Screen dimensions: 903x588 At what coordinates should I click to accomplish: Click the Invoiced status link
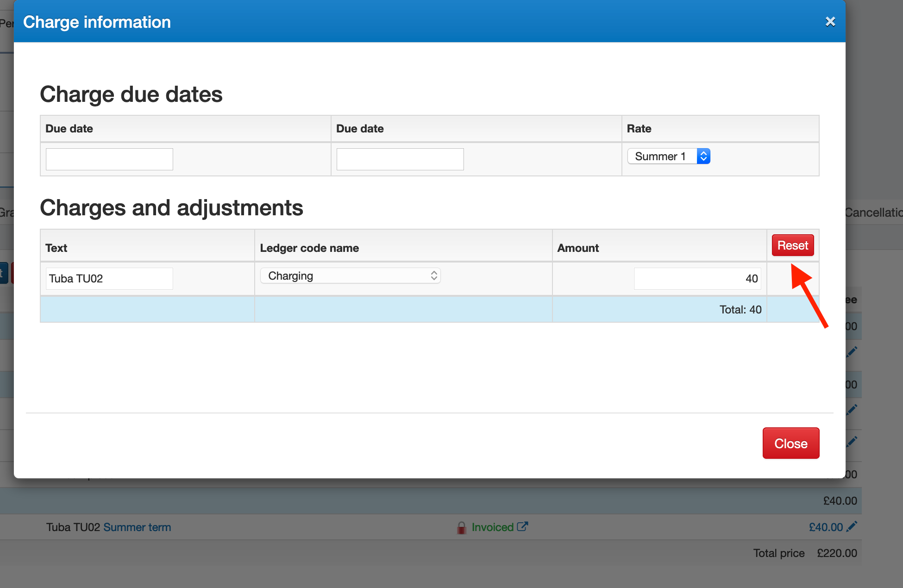coord(492,527)
